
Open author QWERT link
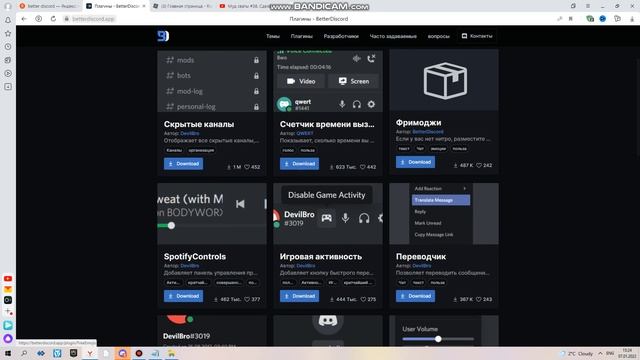[305, 133]
